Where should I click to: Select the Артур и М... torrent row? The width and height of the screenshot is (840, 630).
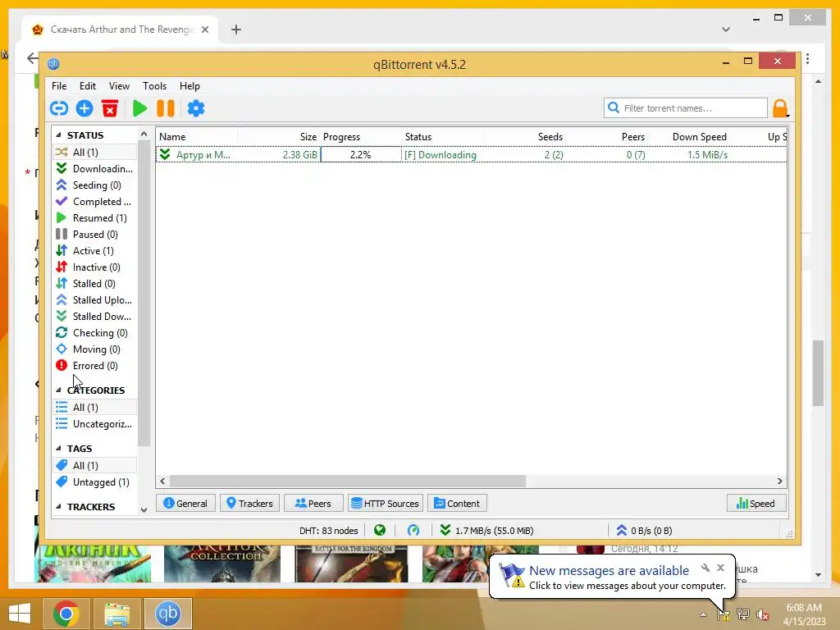(471, 155)
